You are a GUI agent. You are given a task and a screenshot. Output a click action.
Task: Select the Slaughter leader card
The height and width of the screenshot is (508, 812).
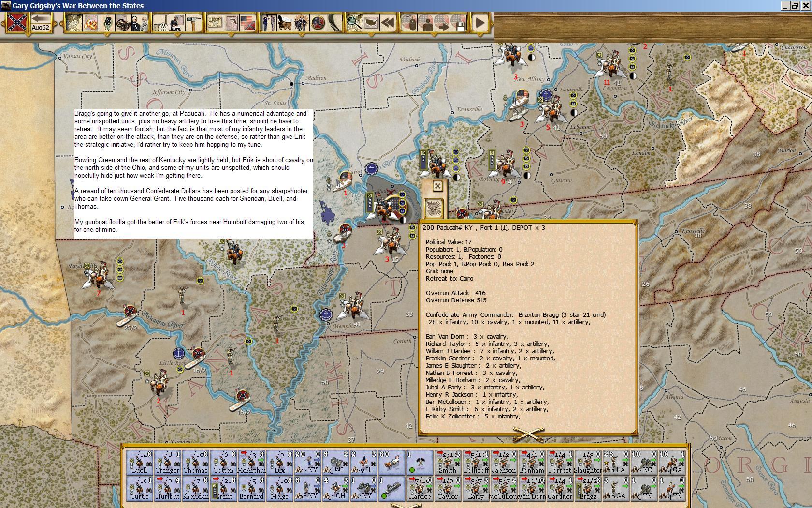click(588, 462)
